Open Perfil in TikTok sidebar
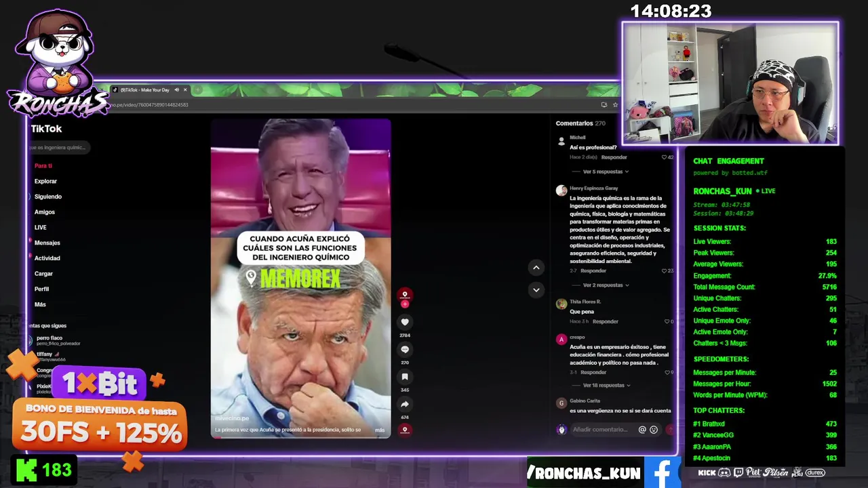 [x=42, y=289]
